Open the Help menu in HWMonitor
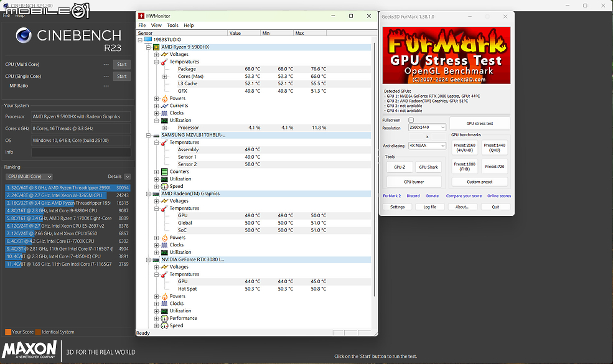The width and height of the screenshot is (613, 364). coord(189,25)
